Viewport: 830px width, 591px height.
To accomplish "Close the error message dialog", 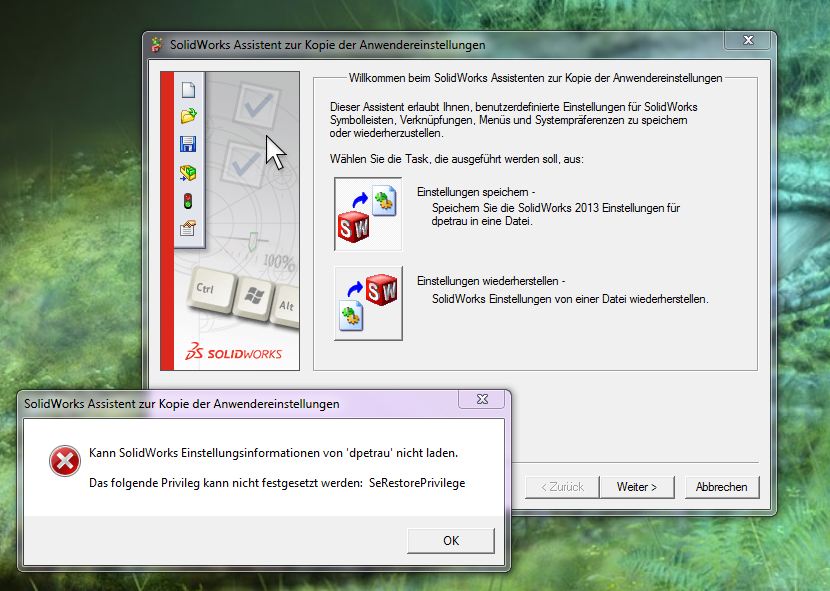I will tap(482, 399).
